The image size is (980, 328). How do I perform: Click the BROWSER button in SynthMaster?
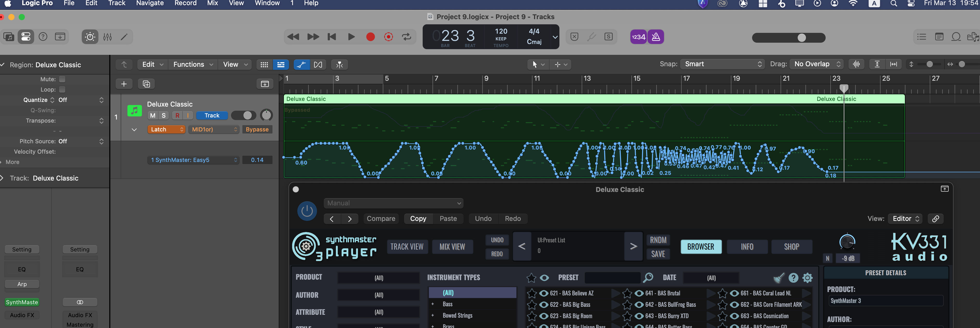[x=700, y=247]
